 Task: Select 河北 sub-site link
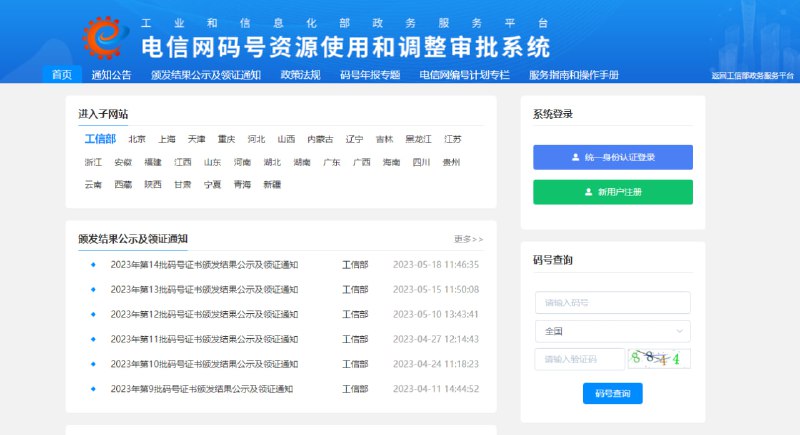click(x=256, y=139)
